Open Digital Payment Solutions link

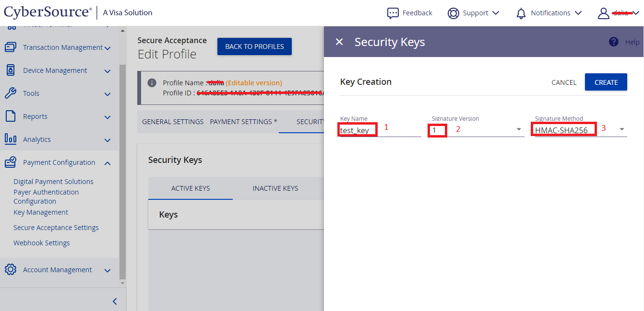pos(53,182)
